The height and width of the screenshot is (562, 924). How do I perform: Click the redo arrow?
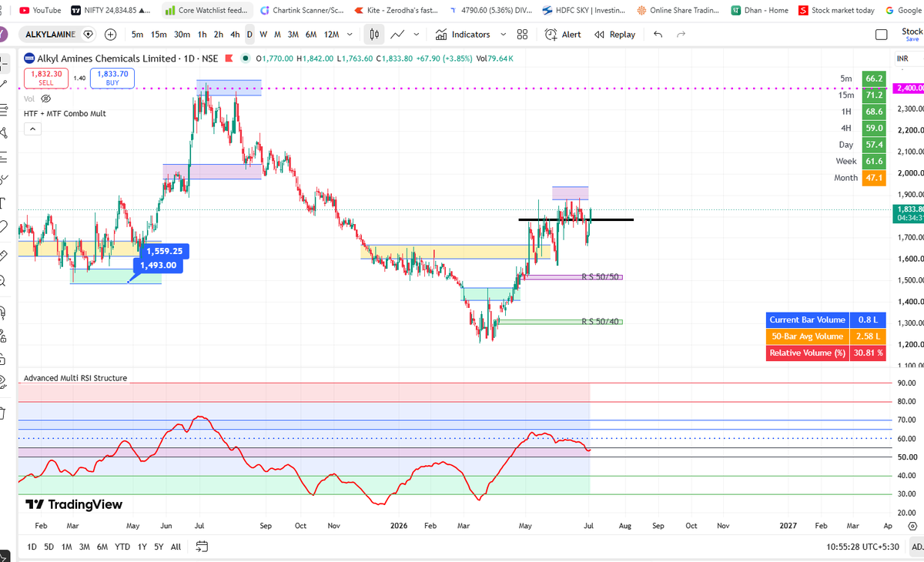pos(681,35)
